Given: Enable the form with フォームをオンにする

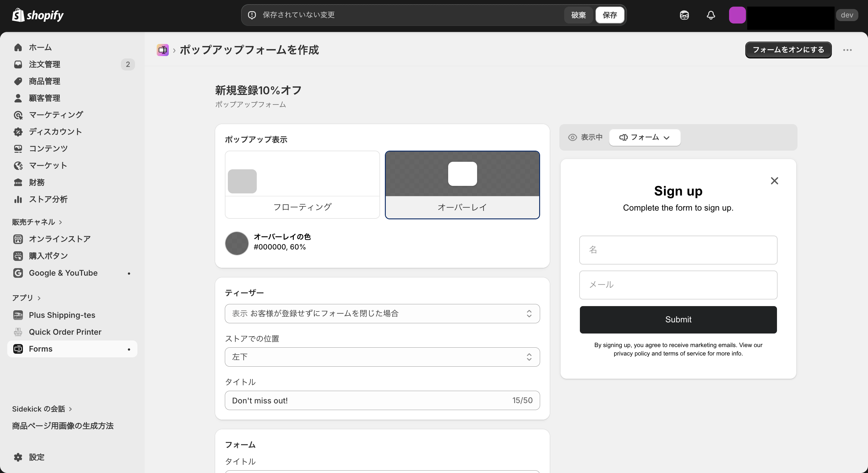Looking at the screenshot, I should point(788,50).
